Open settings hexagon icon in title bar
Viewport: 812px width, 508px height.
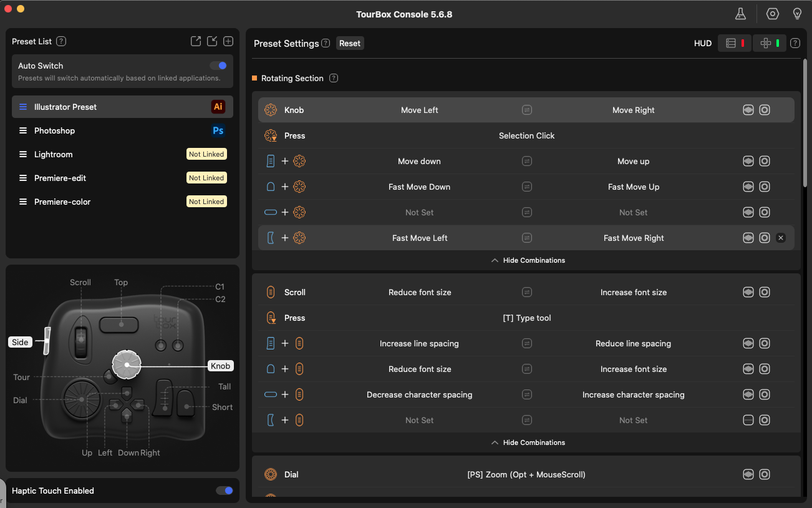pos(773,14)
